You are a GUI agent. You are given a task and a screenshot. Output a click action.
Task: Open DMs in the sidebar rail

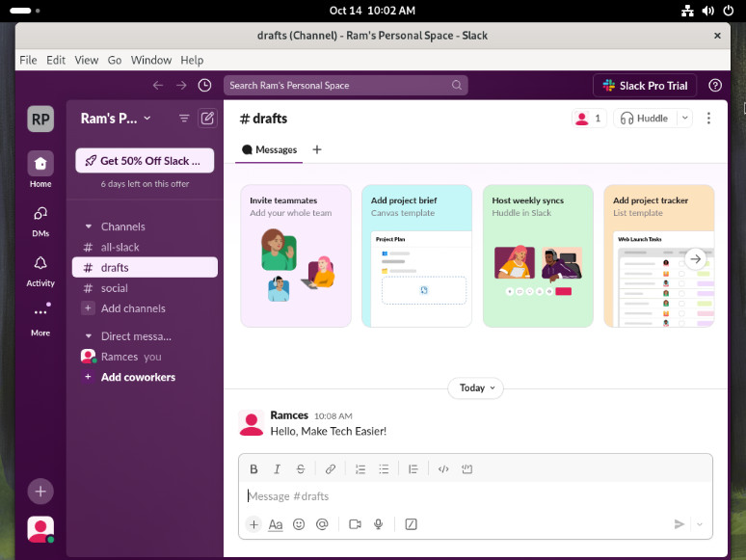[40, 222]
